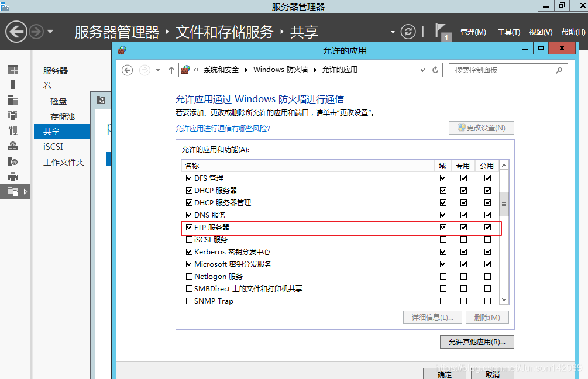The image size is (588, 379).
Task: Toggle FTP 服务器 公用 column checkbox
Action: [487, 227]
